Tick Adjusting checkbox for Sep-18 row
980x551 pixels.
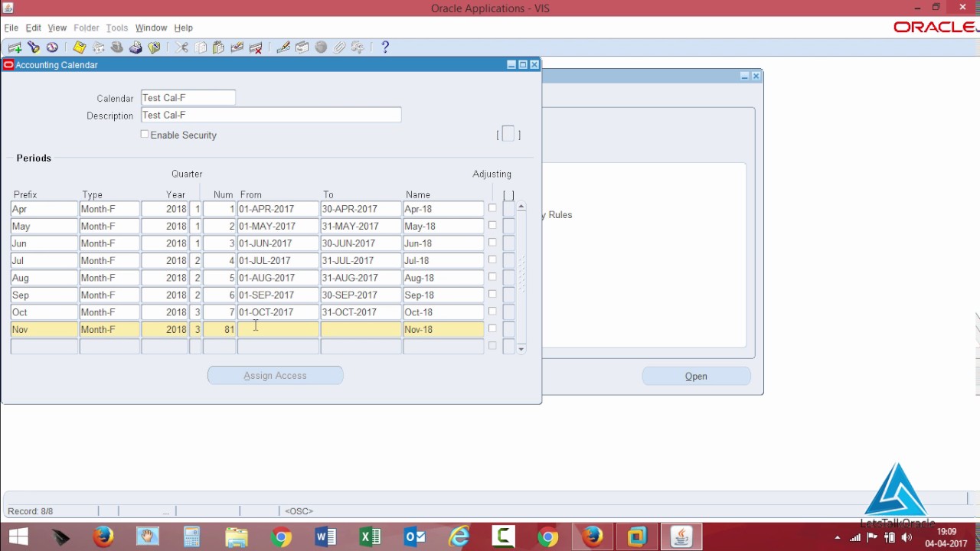pos(492,294)
